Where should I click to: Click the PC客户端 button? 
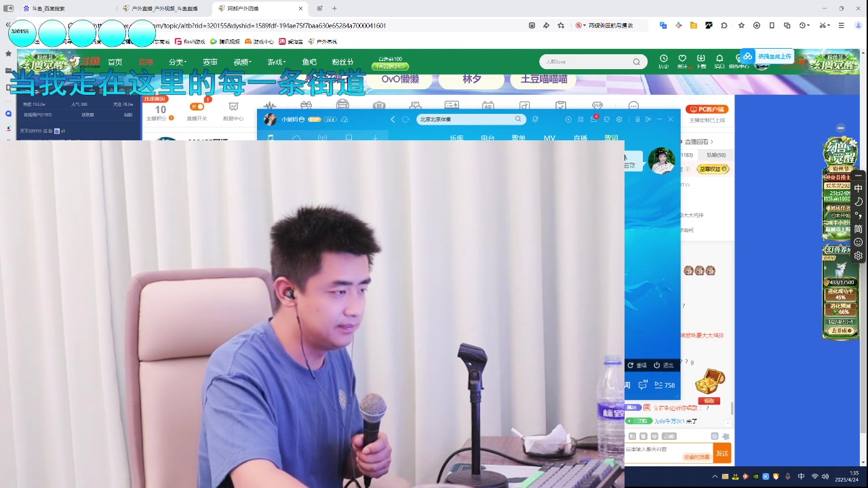click(x=707, y=109)
